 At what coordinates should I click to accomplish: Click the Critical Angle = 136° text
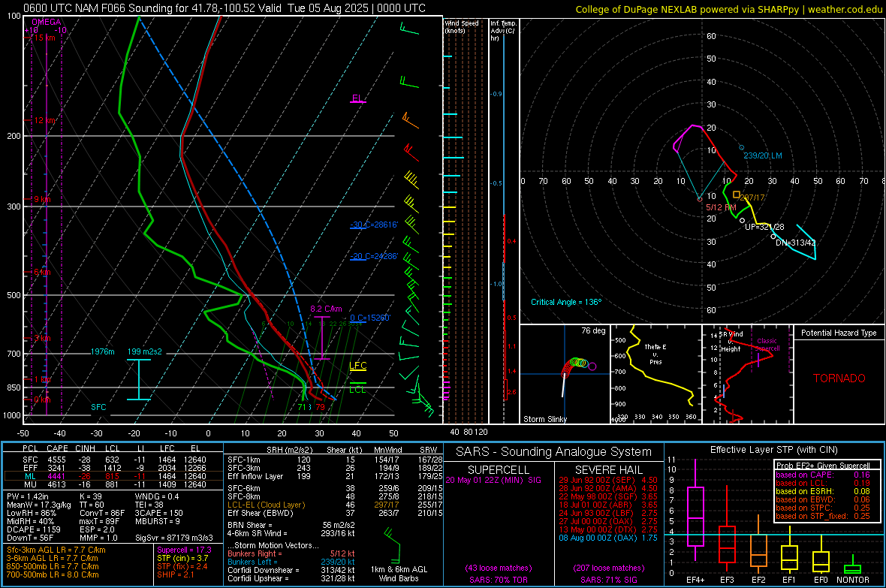566,302
